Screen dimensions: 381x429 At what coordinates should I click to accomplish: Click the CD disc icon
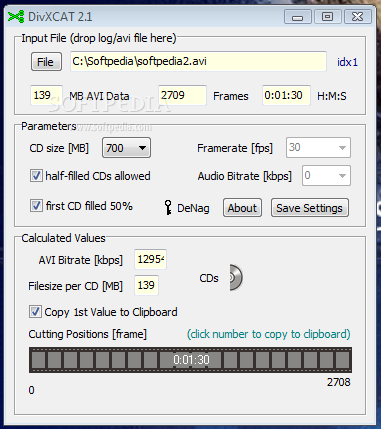tap(236, 277)
